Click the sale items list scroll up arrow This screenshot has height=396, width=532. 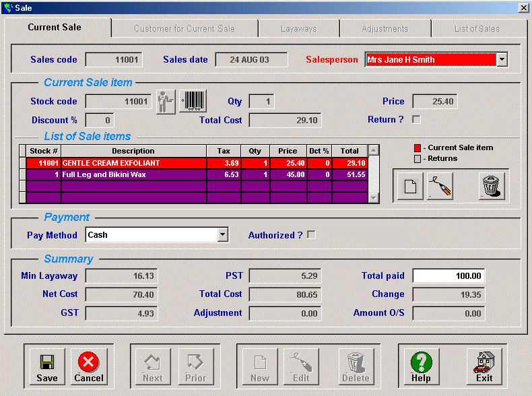[374, 150]
